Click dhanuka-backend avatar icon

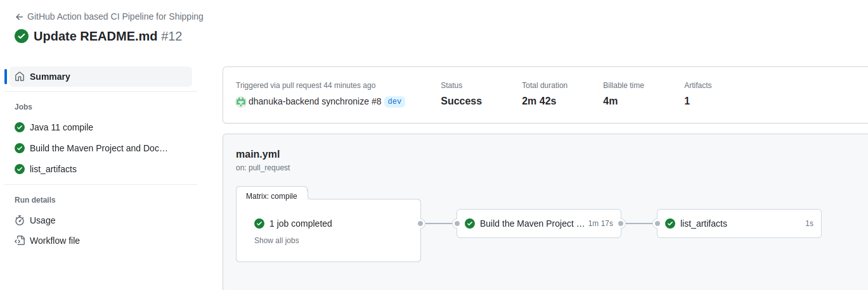[241, 101]
